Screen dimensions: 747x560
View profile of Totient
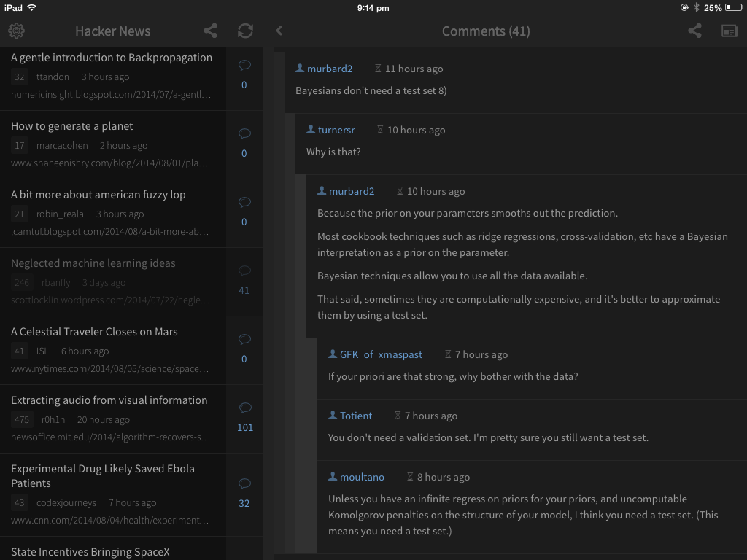356,416
